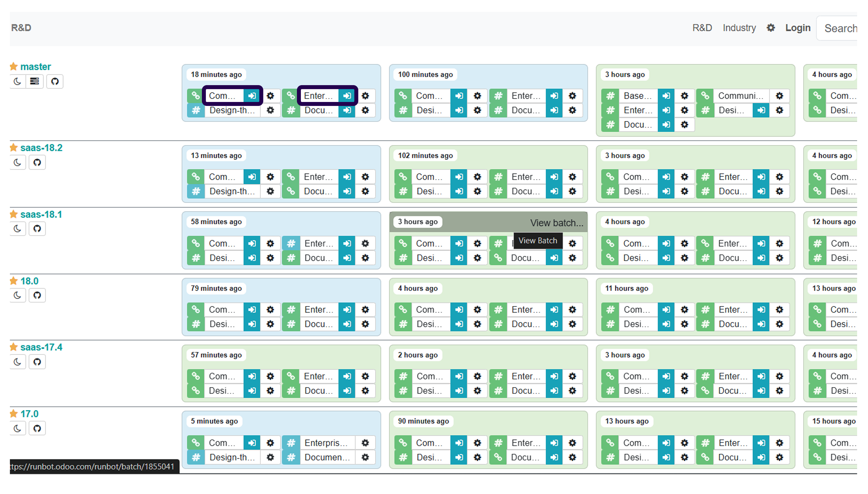This screenshot has width=868, height=494.
Task: Click the R&D brand title at top left
Action: 21,28
